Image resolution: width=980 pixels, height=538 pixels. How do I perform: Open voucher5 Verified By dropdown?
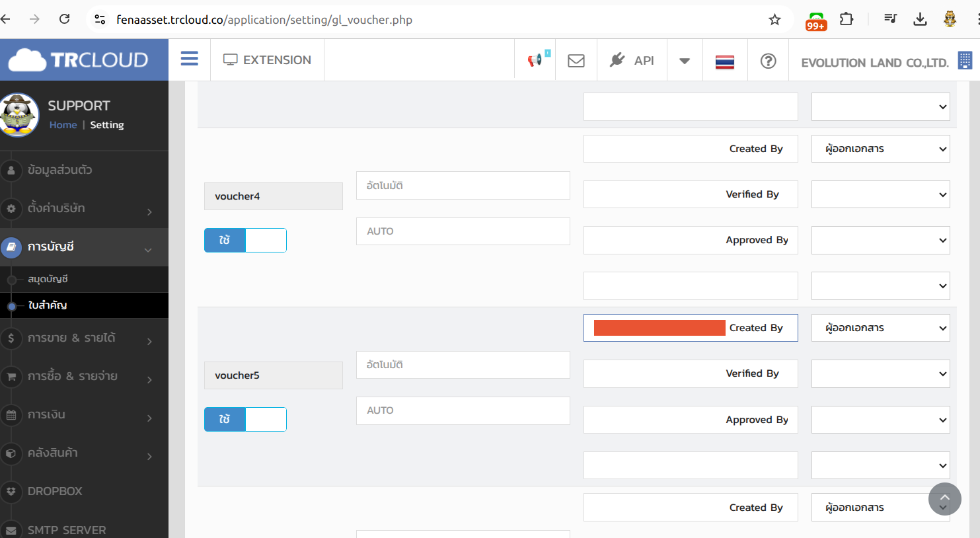click(881, 373)
